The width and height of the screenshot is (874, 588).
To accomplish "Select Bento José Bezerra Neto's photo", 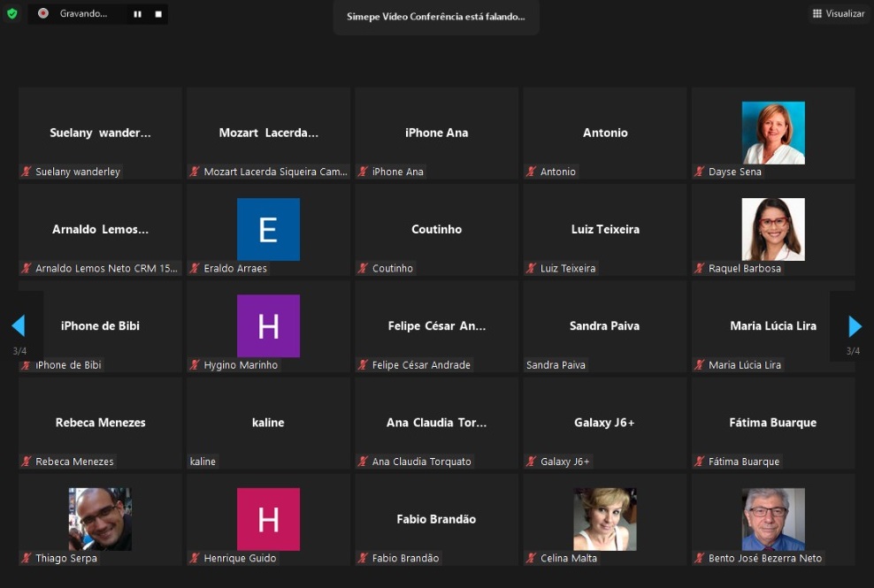I will 773,519.
